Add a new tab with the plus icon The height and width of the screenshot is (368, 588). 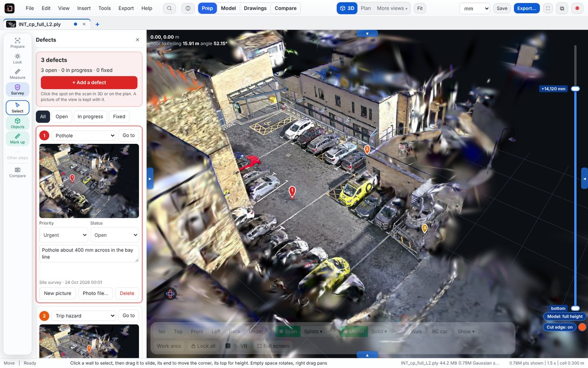97,24
